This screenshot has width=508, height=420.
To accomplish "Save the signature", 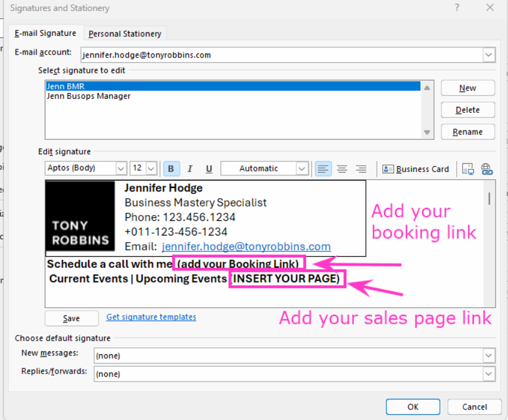I will [x=72, y=318].
